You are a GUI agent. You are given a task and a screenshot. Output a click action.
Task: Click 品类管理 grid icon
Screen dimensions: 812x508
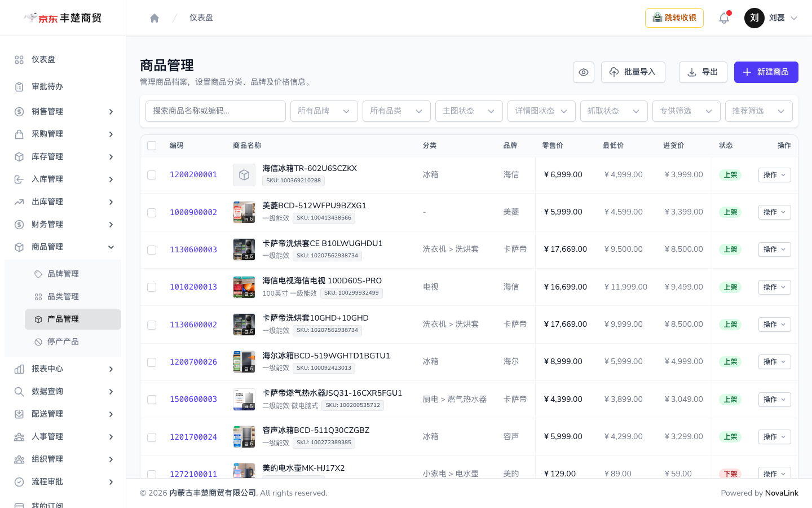[38, 297]
